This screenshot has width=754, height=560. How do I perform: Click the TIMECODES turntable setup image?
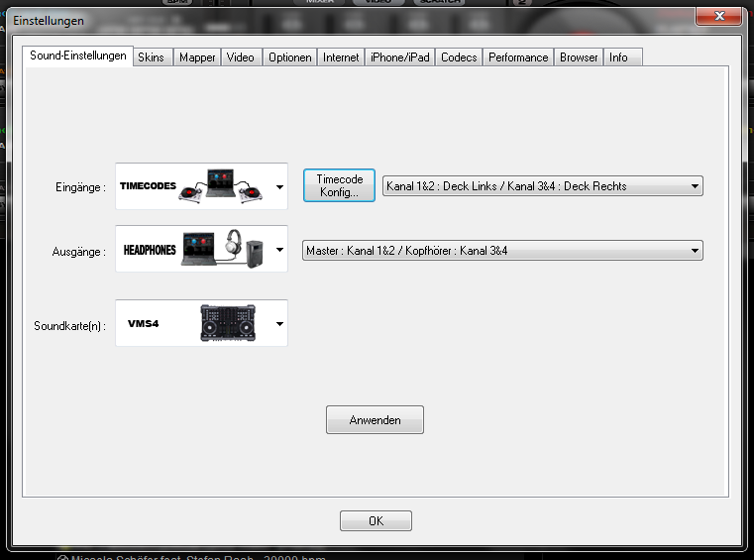(221, 185)
